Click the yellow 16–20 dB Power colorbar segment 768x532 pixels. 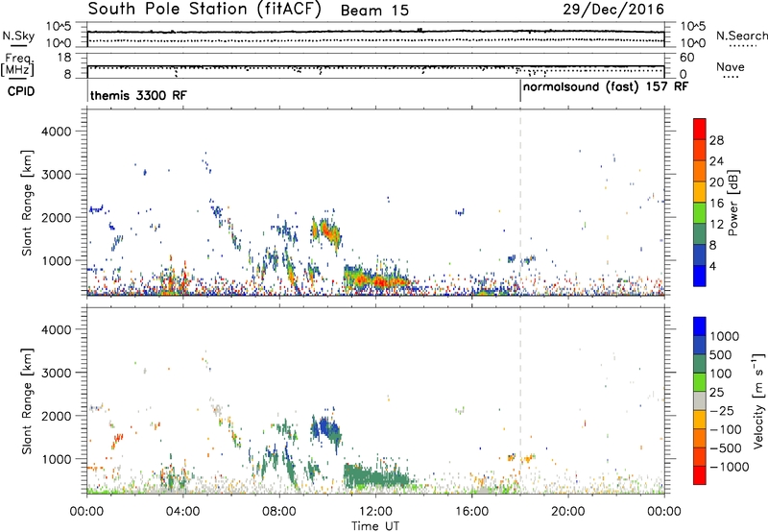(700, 192)
